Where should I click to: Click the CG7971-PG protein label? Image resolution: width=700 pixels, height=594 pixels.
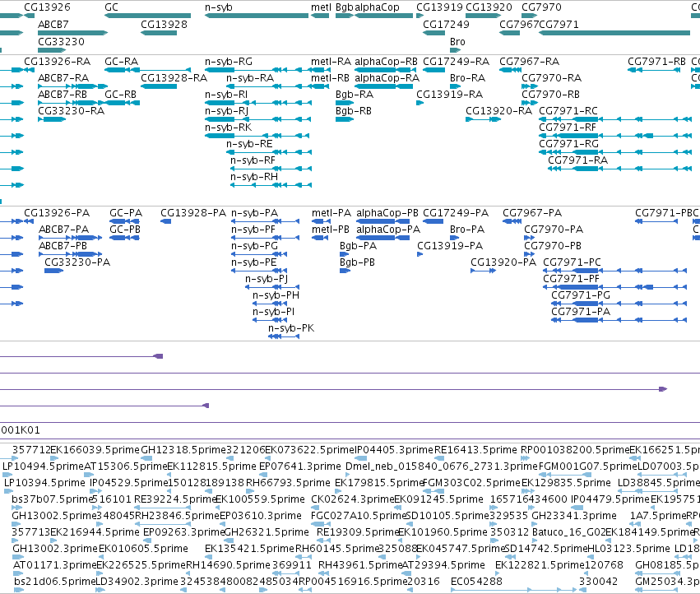click(581, 295)
